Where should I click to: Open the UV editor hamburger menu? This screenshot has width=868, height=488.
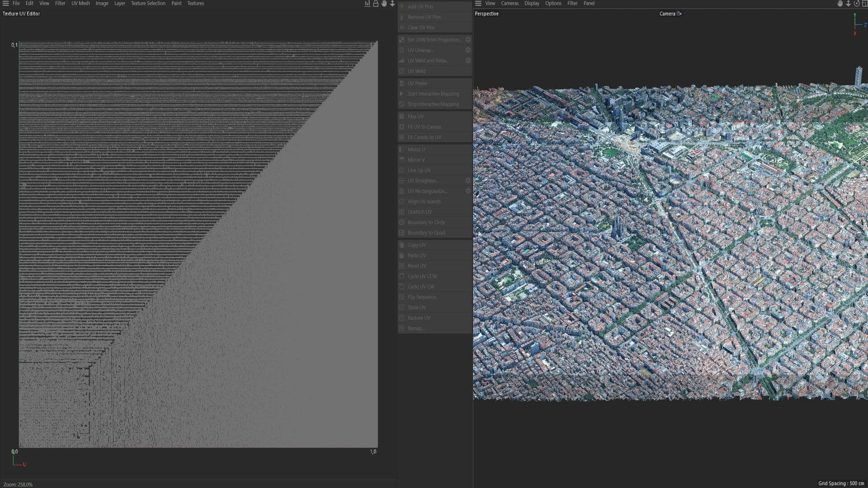tap(5, 3)
